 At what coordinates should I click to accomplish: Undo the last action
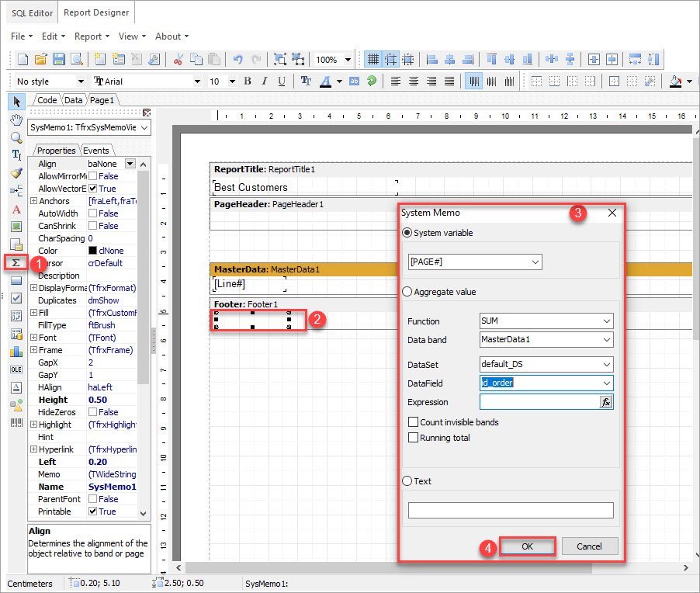click(x=238, y=59)
